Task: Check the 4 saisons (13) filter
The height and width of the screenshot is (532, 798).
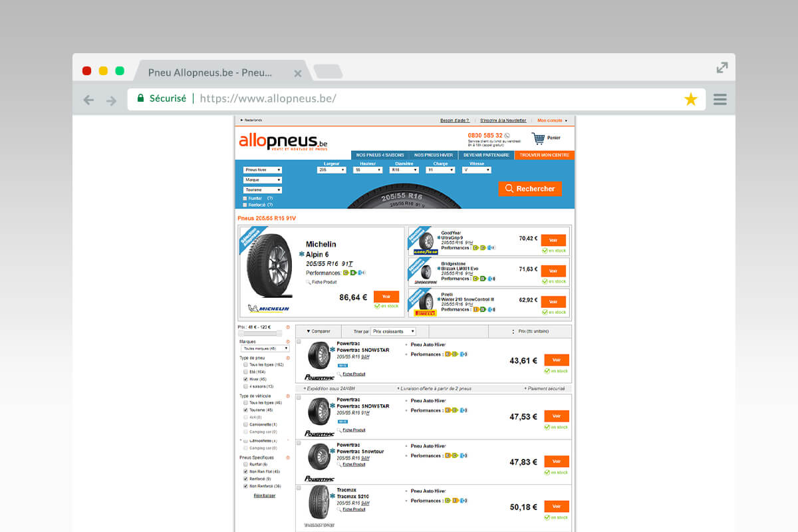Action: coord(245,386)
